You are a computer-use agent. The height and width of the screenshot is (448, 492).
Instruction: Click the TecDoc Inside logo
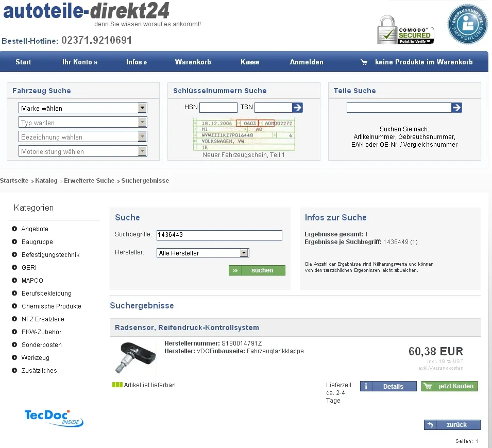pyautogui.click(x=54, y=418)
